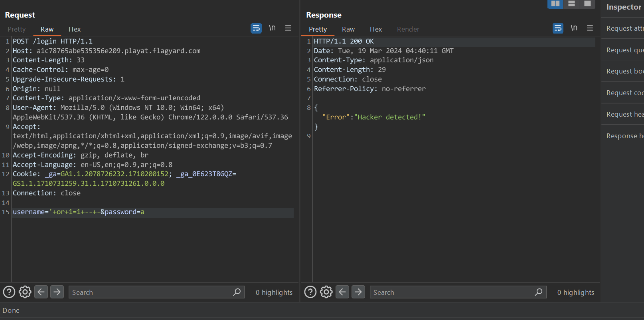The width and height of the screenshot is (644, 320).
Task: Go to next match in Response search
Action: coord(358,292)
